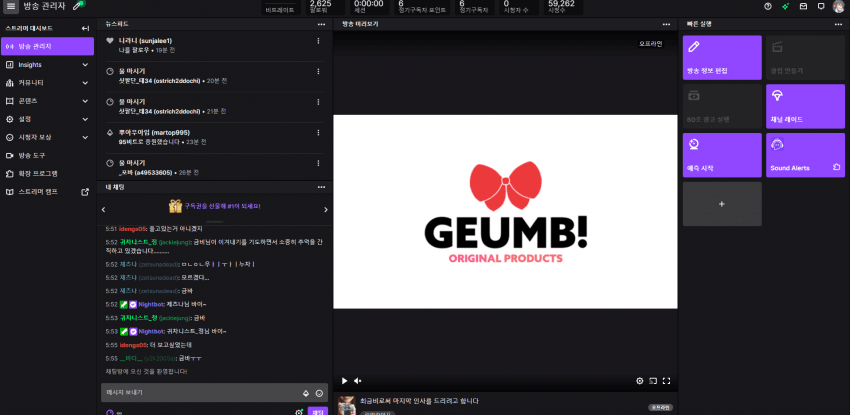Open 방송 미리보기 panel three-dot menu

666,24
